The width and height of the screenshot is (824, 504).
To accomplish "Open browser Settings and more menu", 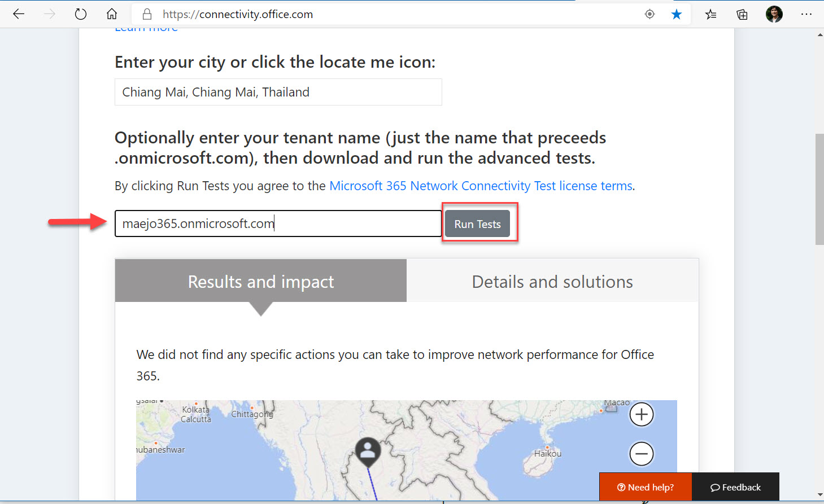I will click(806, 14).
